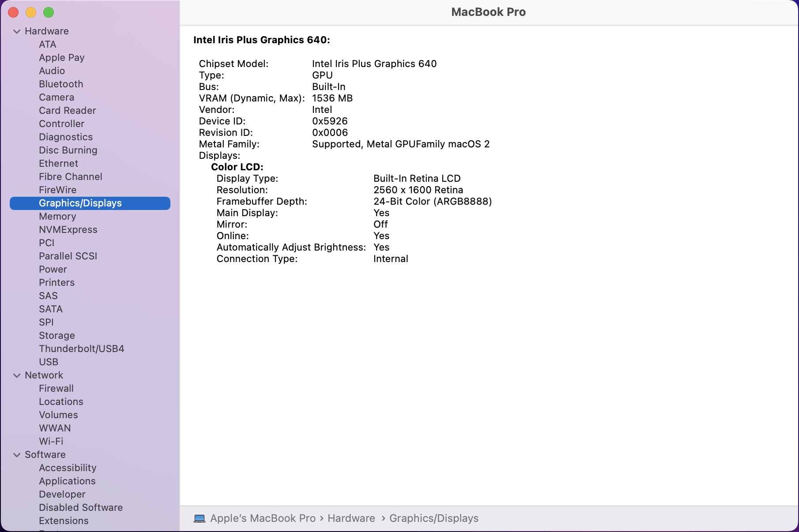Select Wi-Fi in the sidebar
Viewport: 799px width, 532px height.
[x=51, y=442]
